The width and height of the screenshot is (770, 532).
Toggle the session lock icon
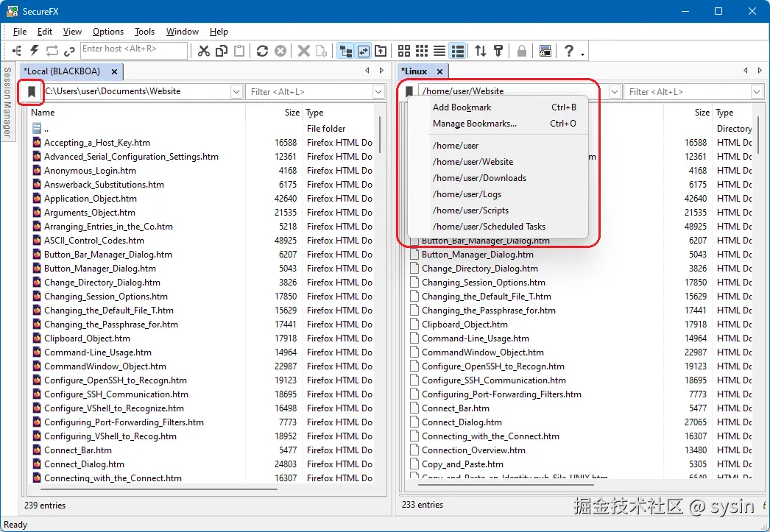click(523, 51)
